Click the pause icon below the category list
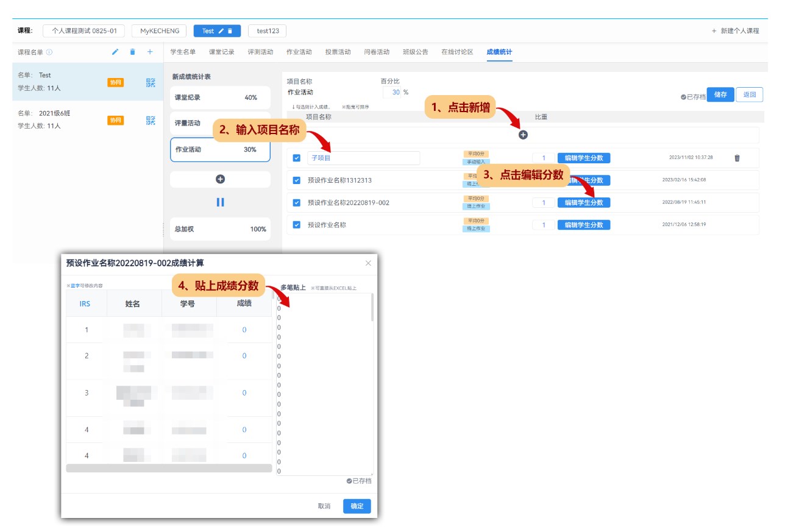The width and height of the screenshot is (785, 532). pos(220,202)
